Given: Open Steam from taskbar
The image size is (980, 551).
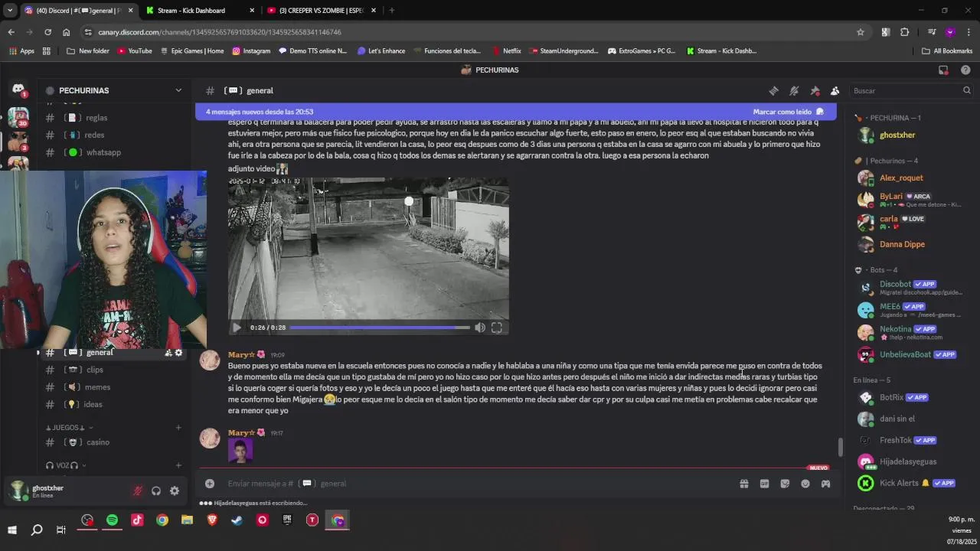Looking at the screenshot, I should pos(237,520).
